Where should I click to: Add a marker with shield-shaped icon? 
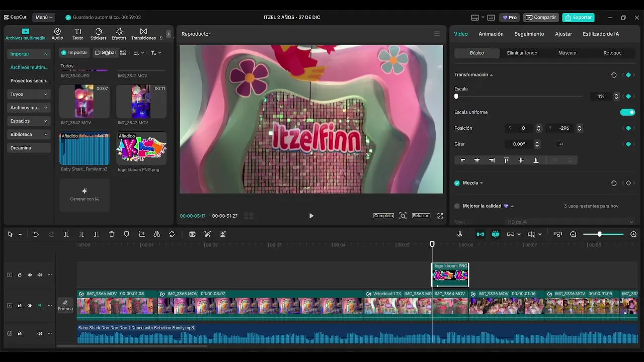126,234
